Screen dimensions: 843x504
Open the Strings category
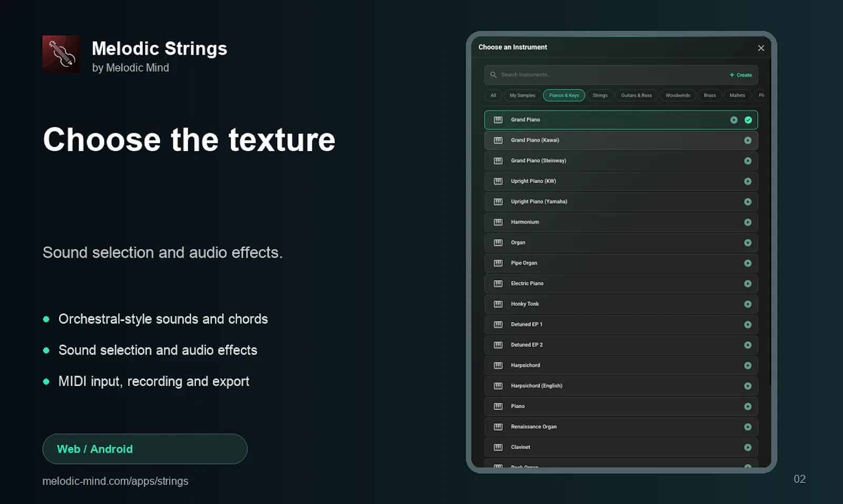pos(600,95)
